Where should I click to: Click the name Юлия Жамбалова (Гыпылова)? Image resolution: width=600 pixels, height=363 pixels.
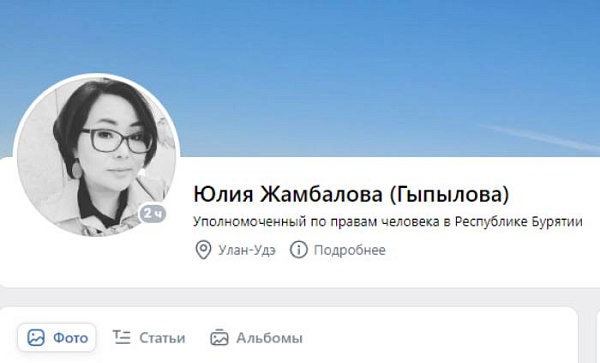point(351,194)
